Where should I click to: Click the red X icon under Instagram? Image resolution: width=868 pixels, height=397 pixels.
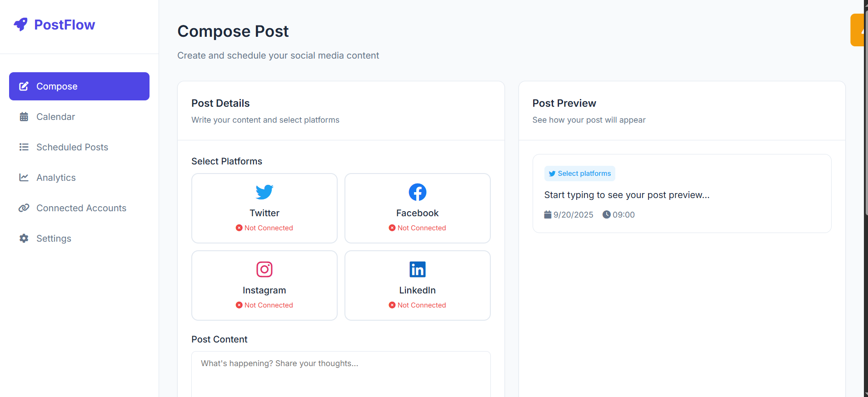[x=239, y=305]
